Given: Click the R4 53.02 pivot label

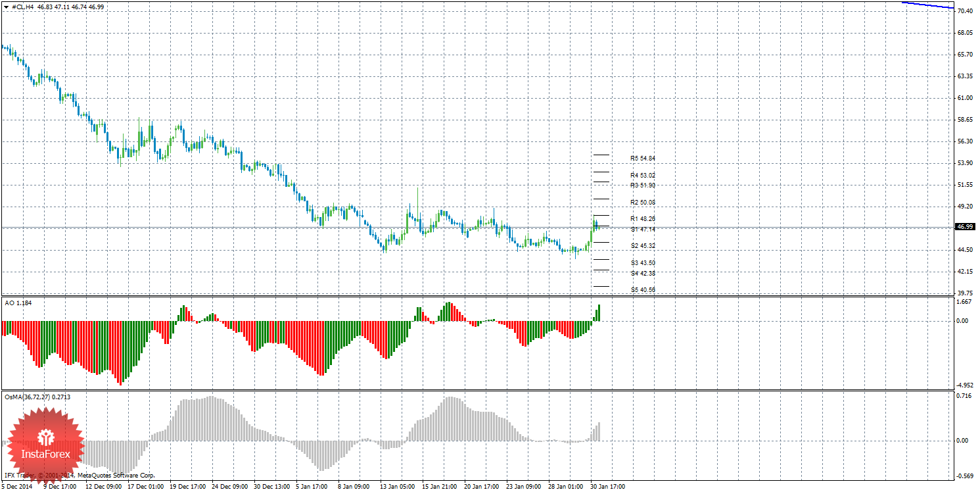Looking at the screenshot, I should coord(643,176).
